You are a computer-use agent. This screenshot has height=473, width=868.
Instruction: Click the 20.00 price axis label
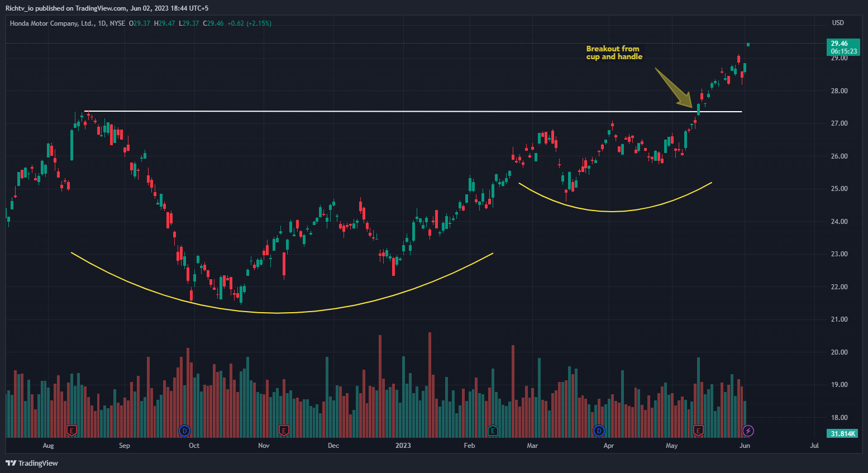point(839,352)
